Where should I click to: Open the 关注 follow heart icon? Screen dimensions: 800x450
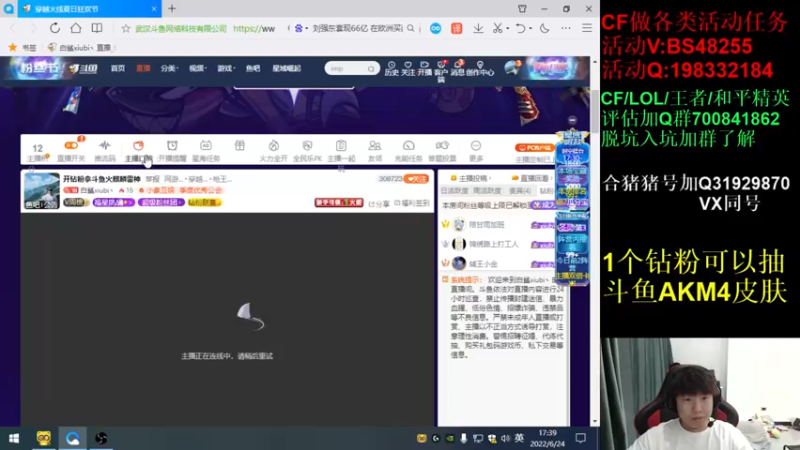(408, 69)
